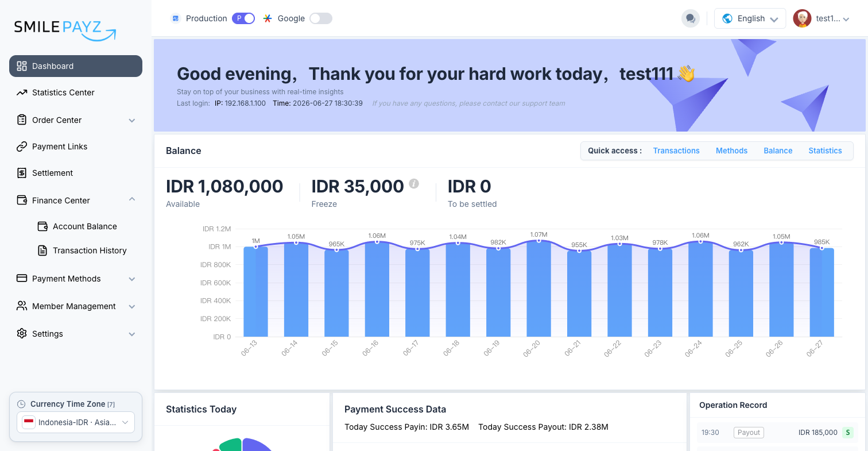The height and width of the screenshot is (451, 868).
Task: Click the Google colorful star icon
Action: (268, 18)
